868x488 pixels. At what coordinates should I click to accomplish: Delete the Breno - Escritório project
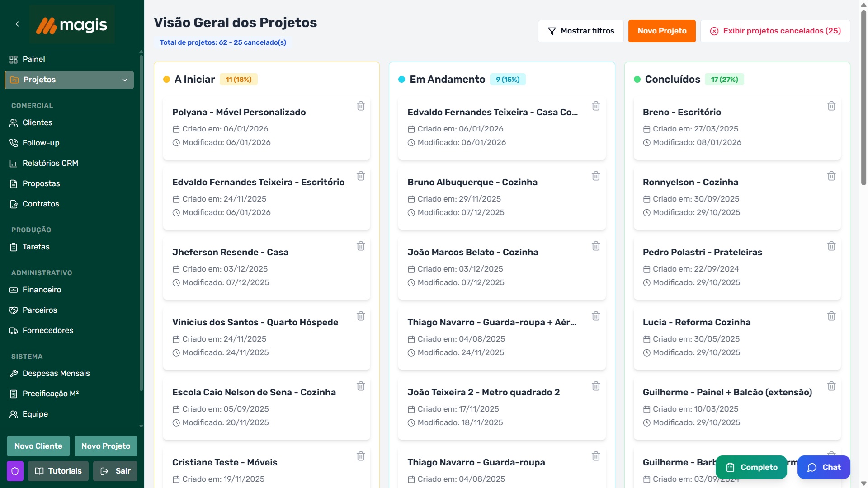[831, 106]
